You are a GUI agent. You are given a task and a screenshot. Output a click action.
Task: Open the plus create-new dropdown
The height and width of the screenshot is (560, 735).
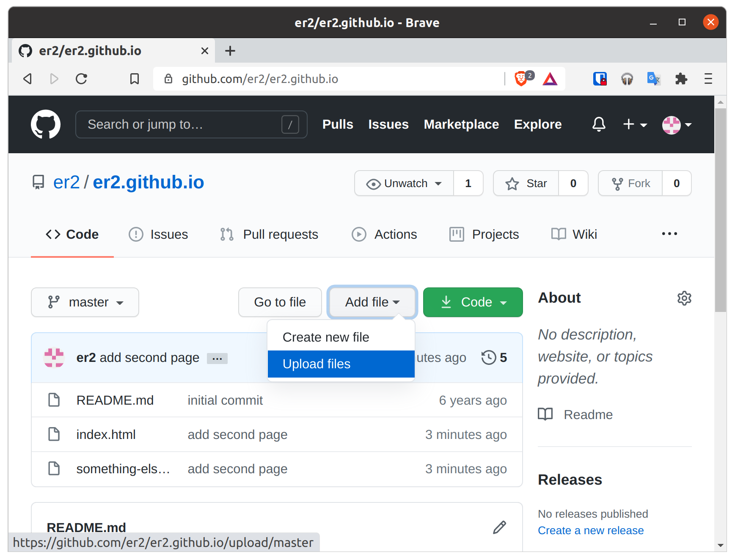click(635, 124)
